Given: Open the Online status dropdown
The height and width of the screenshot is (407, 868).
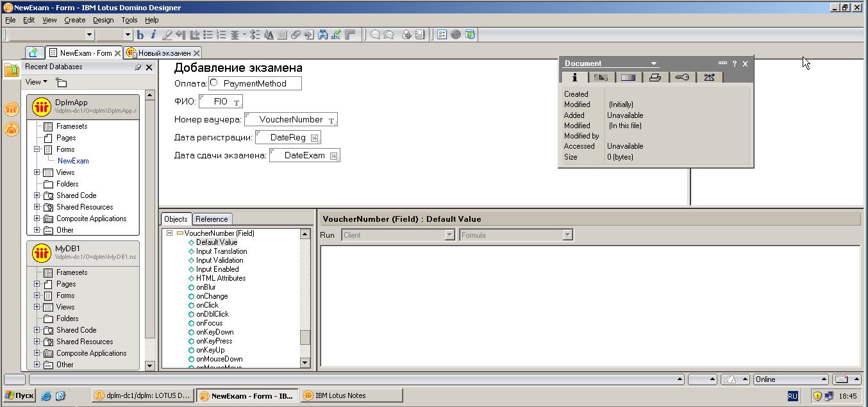Looking at the screenshot, I should click(x=792, y=379).
